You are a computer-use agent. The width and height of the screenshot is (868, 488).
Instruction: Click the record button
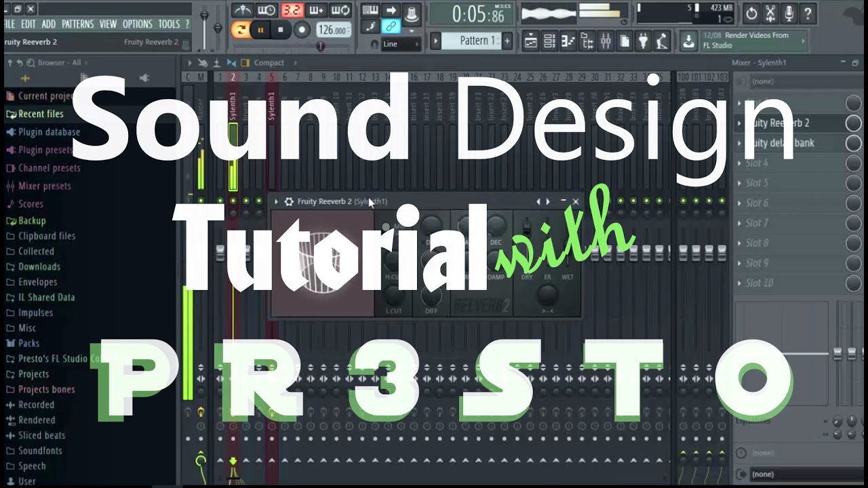click(x=302, y=30)
